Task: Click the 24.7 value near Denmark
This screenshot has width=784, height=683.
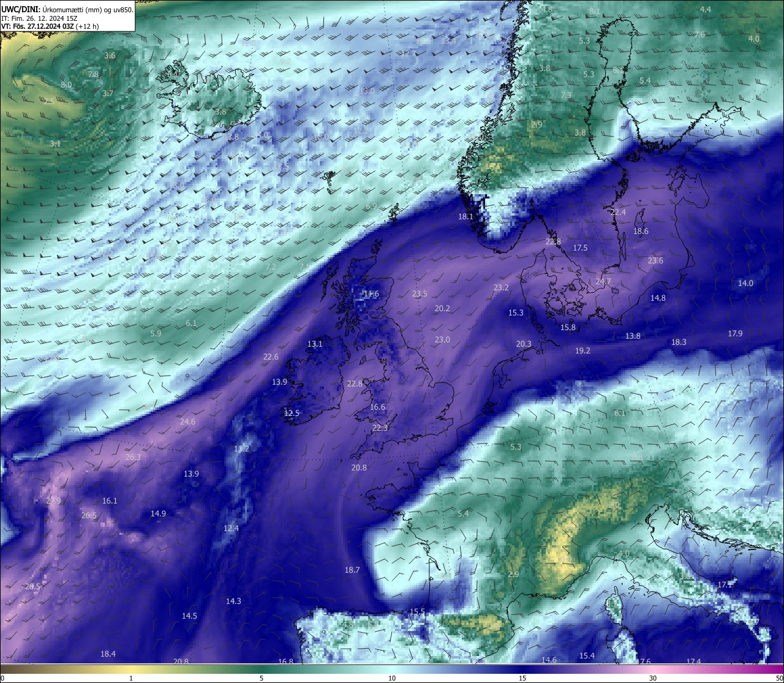Action: [603, 282]
